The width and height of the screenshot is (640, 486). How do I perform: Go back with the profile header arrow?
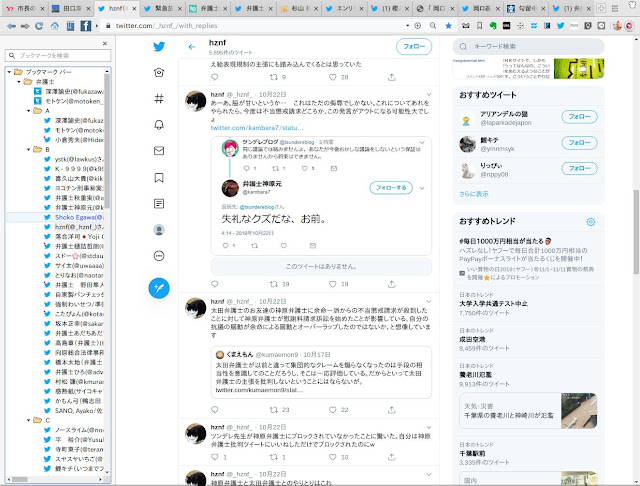(192, 47)
